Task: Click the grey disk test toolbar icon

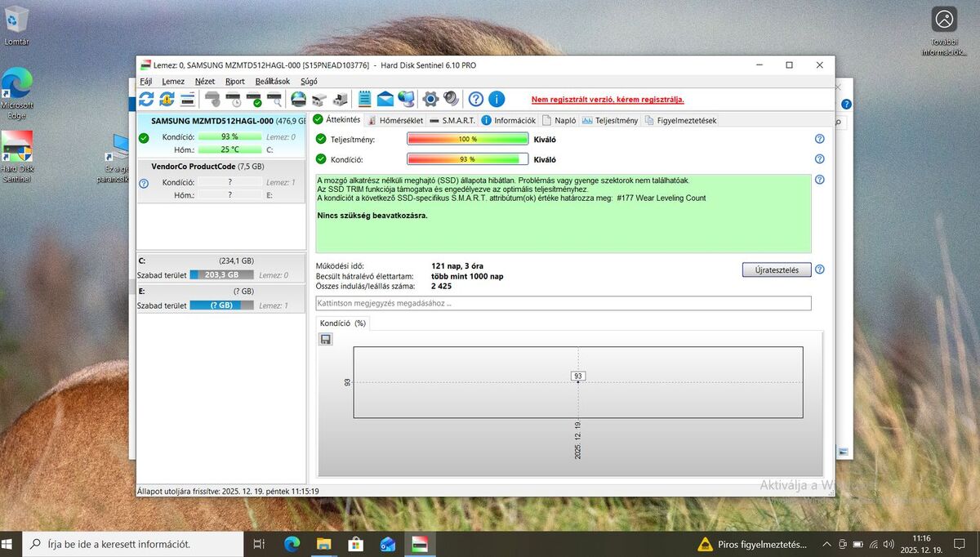Action: click(x=212, y=99)
